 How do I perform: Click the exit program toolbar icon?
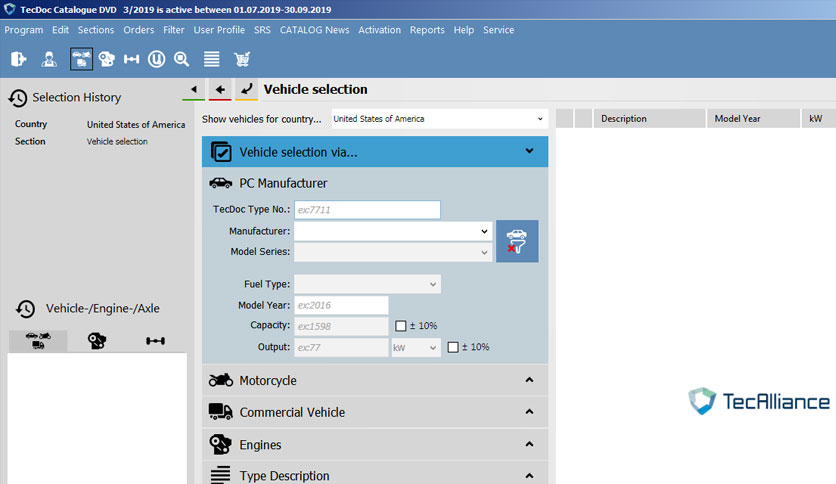coord(18,59)
